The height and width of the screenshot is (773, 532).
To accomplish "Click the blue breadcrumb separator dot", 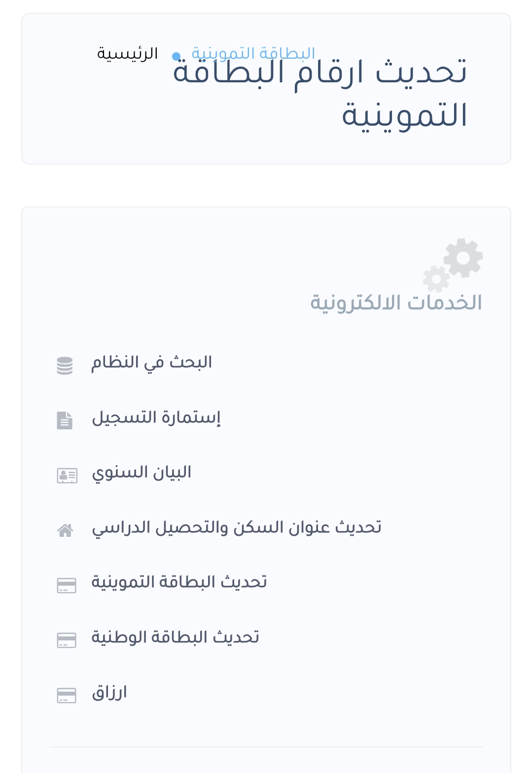I will click(x=176, y=56).
